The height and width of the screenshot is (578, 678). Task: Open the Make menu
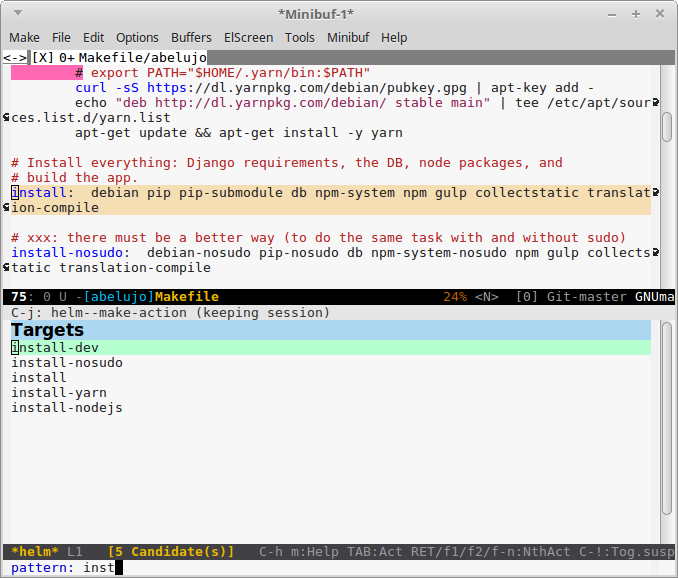24,37
